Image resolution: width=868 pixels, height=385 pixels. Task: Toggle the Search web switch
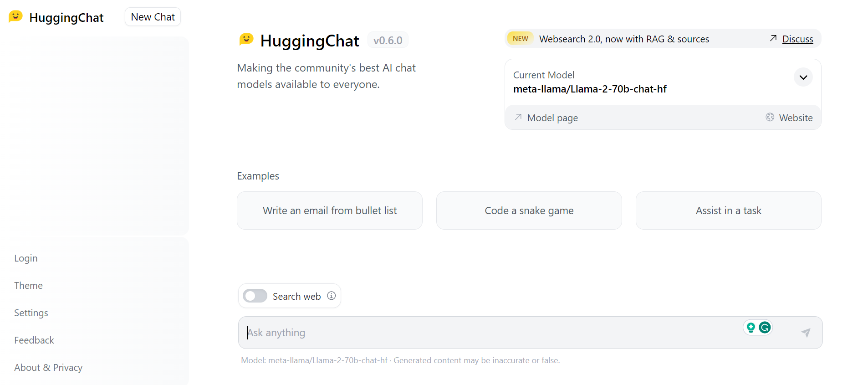click(255, 296)
